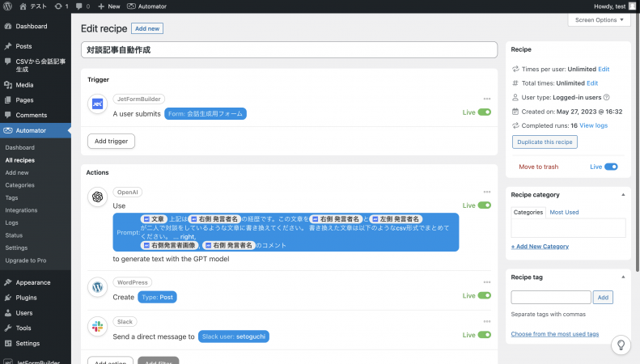Click Slack user: setoguchi token
Viewport: 640px width, 364px height.
[234, 336]
